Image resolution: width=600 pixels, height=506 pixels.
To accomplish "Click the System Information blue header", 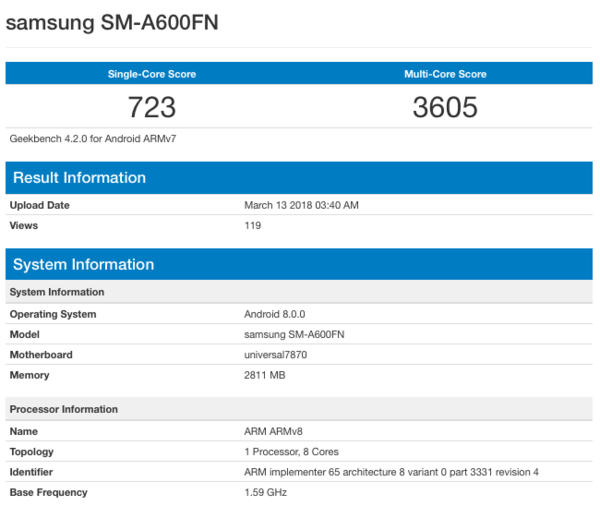I will click(82, 265).
